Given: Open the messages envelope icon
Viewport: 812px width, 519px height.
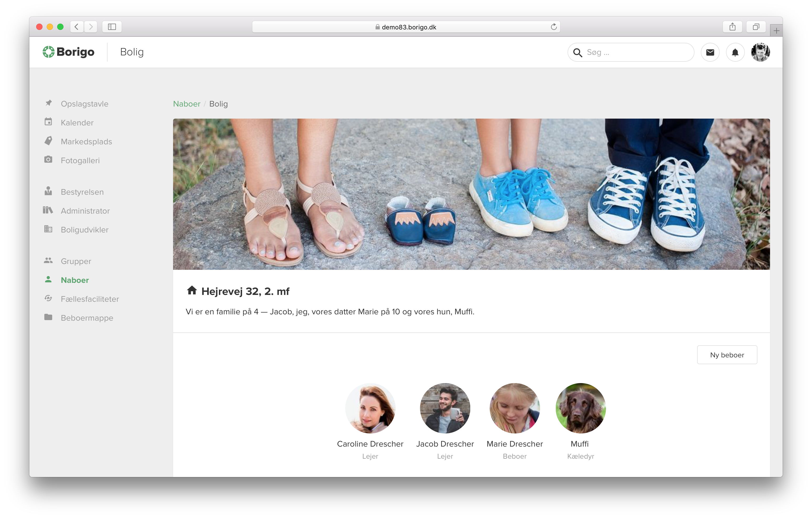Looking at the screenshot, I should point(710,52).
